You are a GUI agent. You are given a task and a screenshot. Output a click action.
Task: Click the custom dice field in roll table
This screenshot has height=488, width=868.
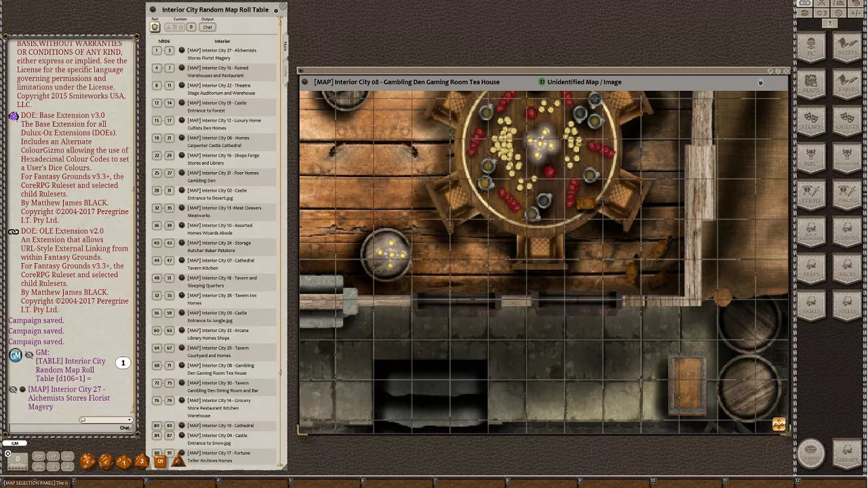[x=174, y=27]
